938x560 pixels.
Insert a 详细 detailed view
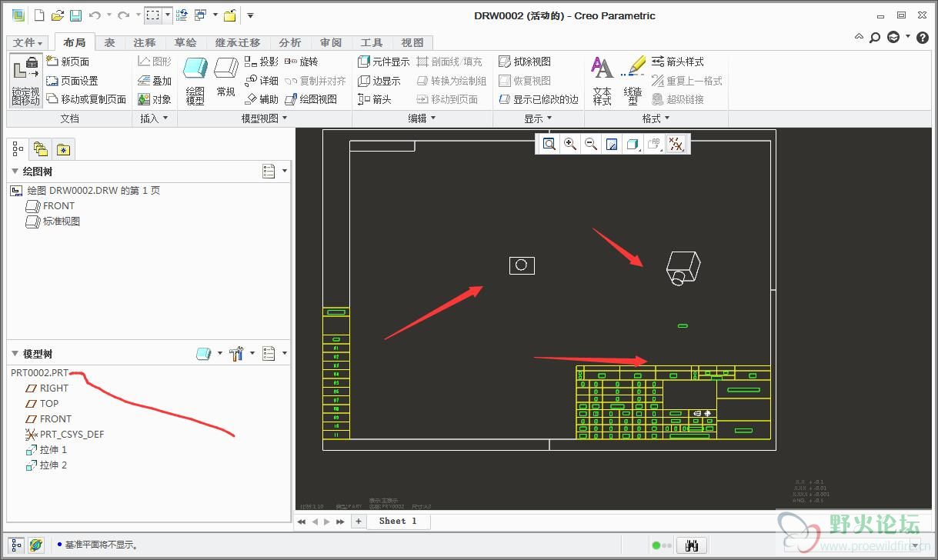click(x=262, y=81)
